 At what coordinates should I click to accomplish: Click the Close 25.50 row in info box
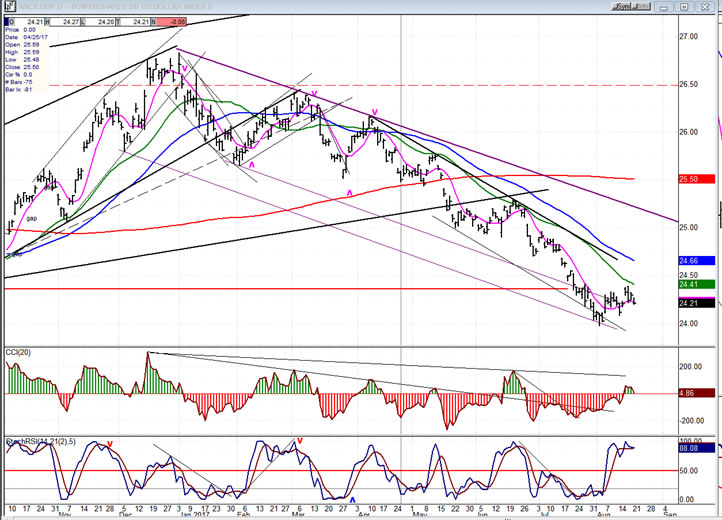pyautogui.click(x=22, y=67)
